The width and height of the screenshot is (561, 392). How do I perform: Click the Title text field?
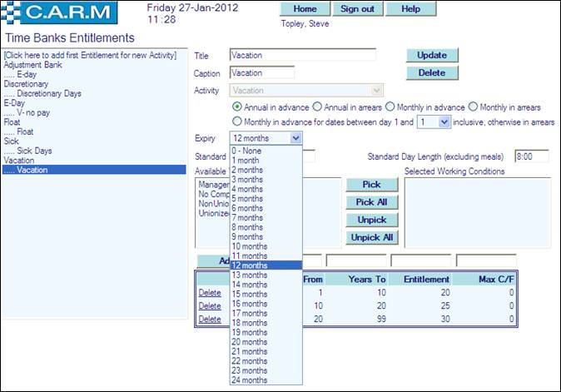pyautogui.click(x=302, y=55)
